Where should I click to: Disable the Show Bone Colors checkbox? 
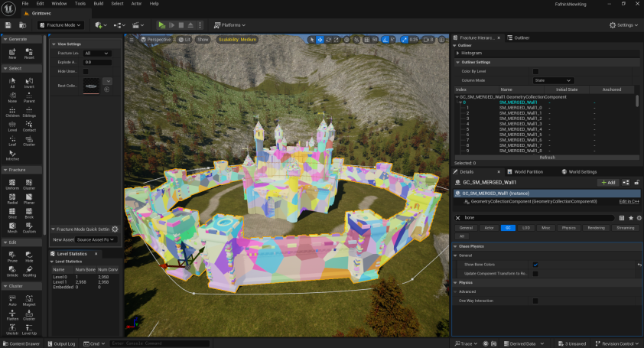[x=535, y=265]
